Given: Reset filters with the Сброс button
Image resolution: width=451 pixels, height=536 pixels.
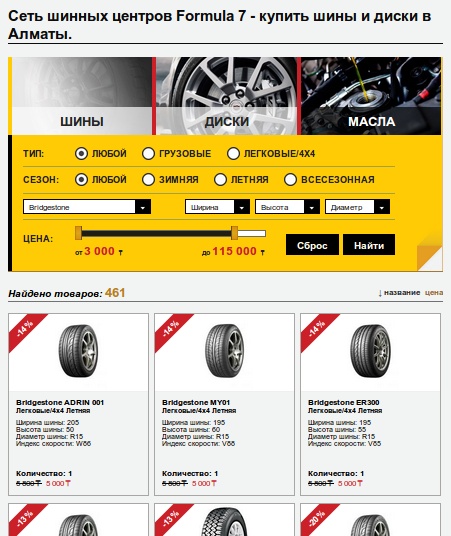Looking at the screenshot, I should coord(312,245).
